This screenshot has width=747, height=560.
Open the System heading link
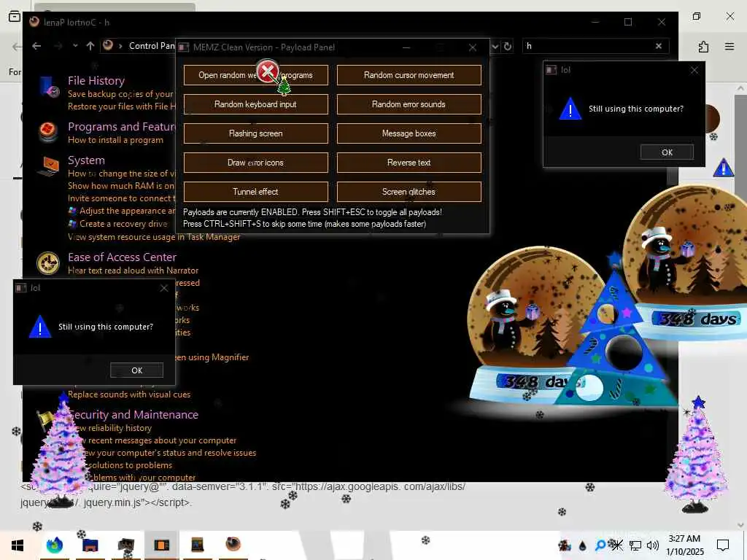point(86,160)
